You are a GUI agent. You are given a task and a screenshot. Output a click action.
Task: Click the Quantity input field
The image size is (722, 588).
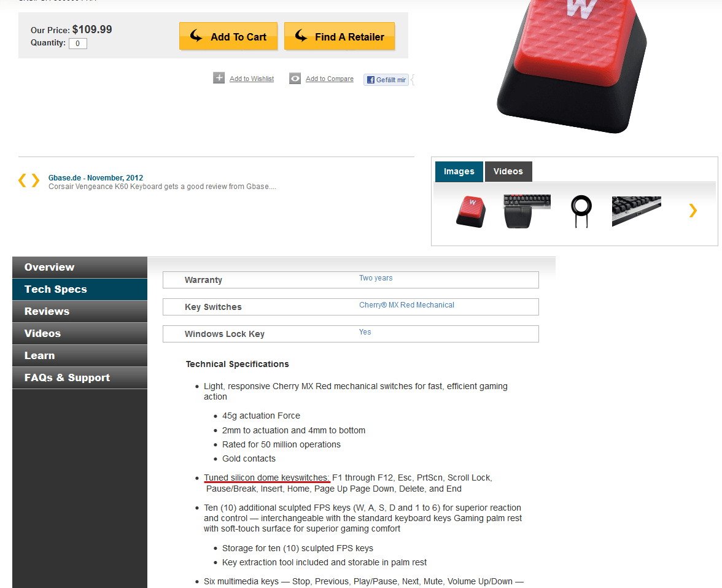[78, 44]
